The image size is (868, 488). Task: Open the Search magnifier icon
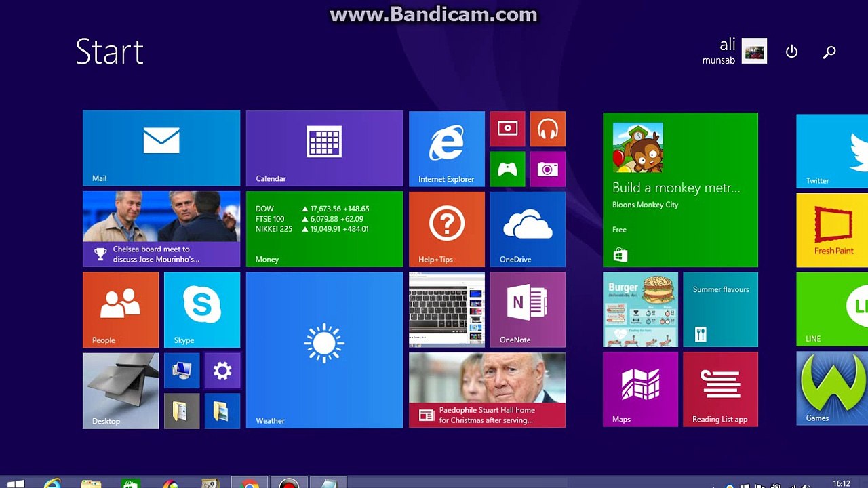pyautogui.click(x=829, y=52)
